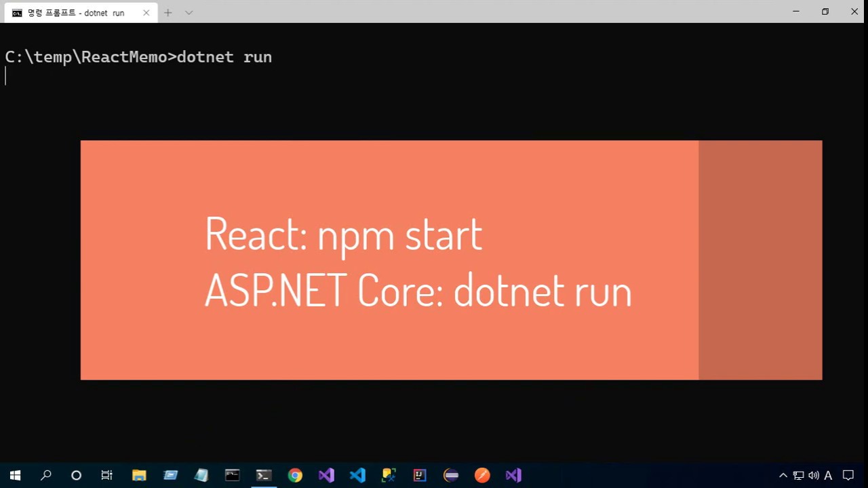Switch to the active Windows Terminal taskbar icon
This screenshot has height=488, width=868.
click(264, 475)
